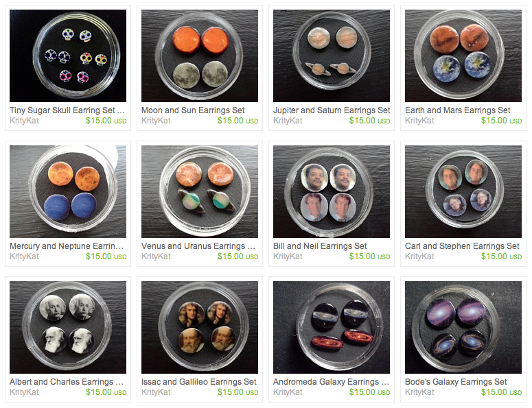
Task: View the Jupiter and Saturn earrings image
Action: click(332, 56)
